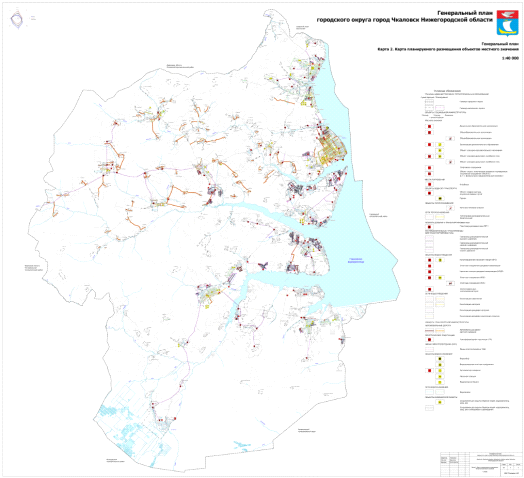Click the dark purple bird-shaped cluster west of the reservoir
The width and height of the screenshot is (524, 478).
(x=263, y=266)
